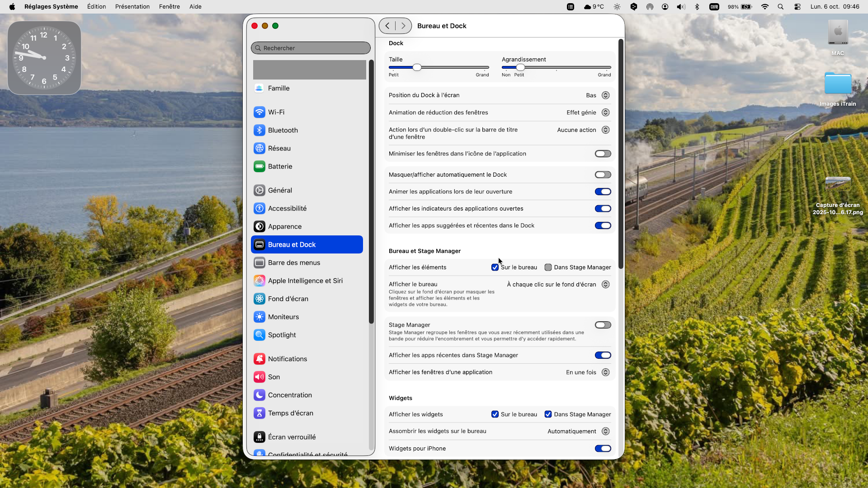Viewport: 868px width, 488px height.
Task: Open the Notifications settings pane
Action: pyautogui.click(x=287, y=359)
